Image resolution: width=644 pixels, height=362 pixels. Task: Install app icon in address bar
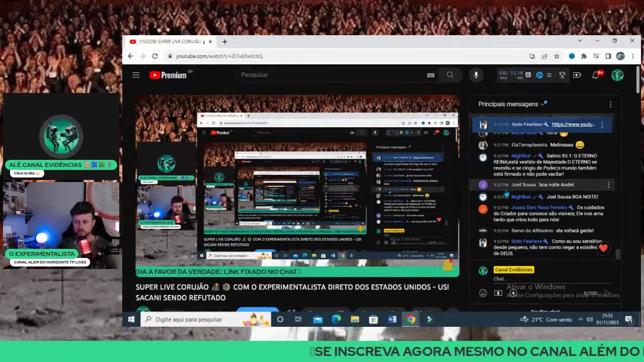click(532, 56)
